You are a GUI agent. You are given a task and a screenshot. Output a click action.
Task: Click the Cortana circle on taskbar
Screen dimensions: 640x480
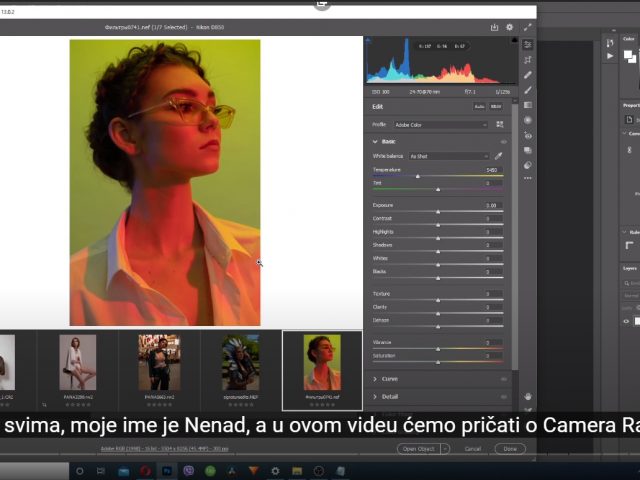pyautogui.click(x=80, y=471)
